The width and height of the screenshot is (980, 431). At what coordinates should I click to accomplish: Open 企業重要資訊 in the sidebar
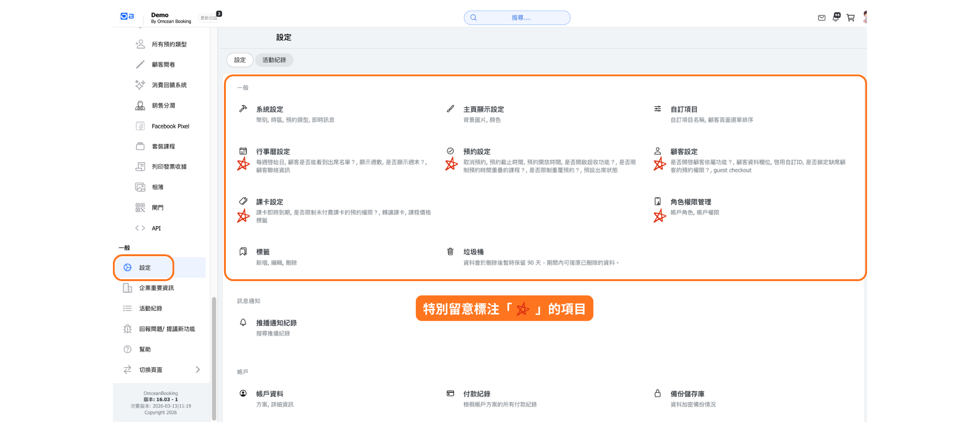coord(156,288)
